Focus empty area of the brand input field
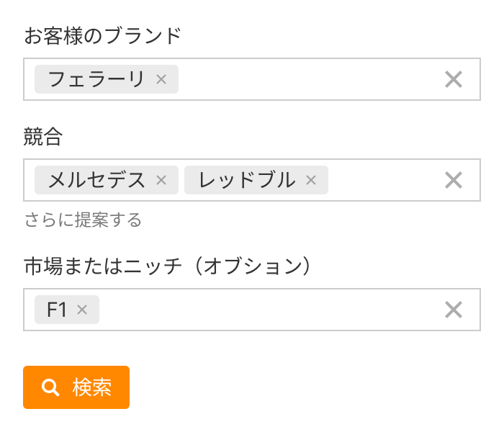Viewport: 504px width, 432px height. pyautogui.click(x=302, y=79)
